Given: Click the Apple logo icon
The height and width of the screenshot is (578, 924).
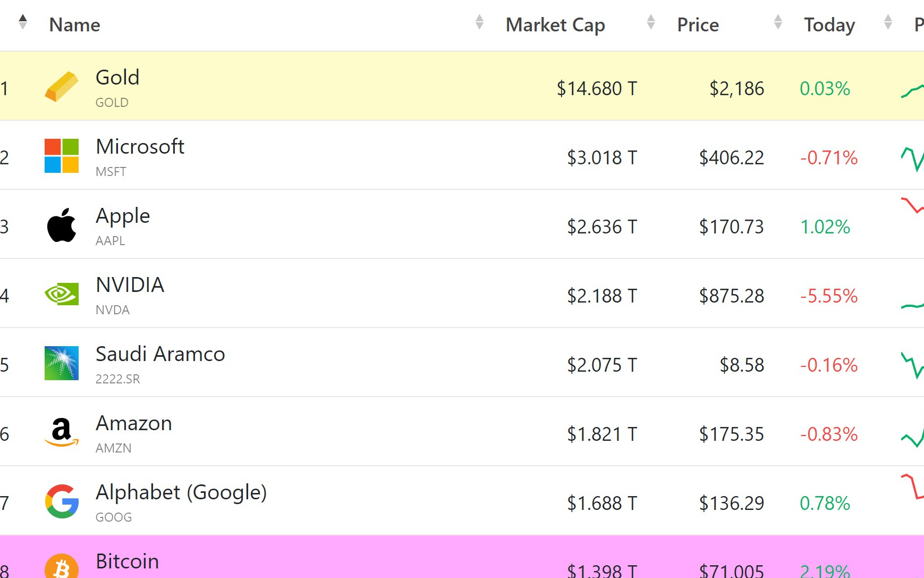Looking at the screenshot, I should [62, 225].
